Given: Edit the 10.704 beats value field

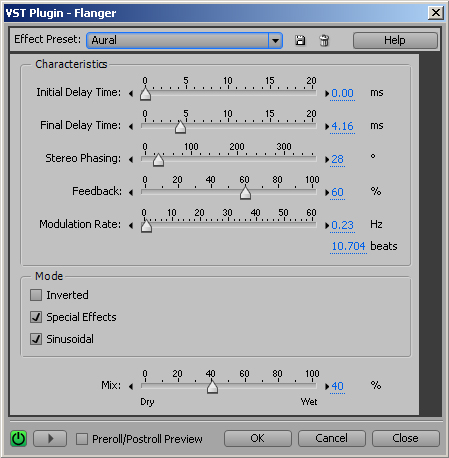Looking at the screenshot, I should click(348, 246).
